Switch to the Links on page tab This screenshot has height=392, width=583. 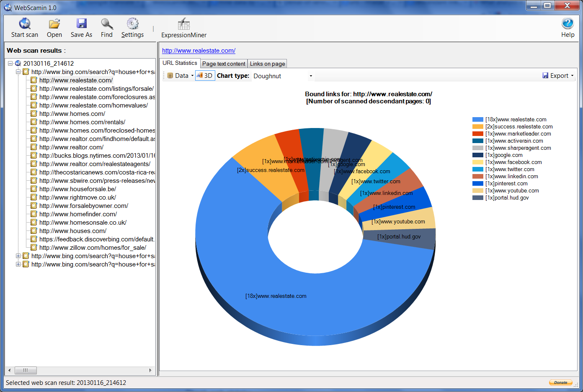click(x=267, y=64)
